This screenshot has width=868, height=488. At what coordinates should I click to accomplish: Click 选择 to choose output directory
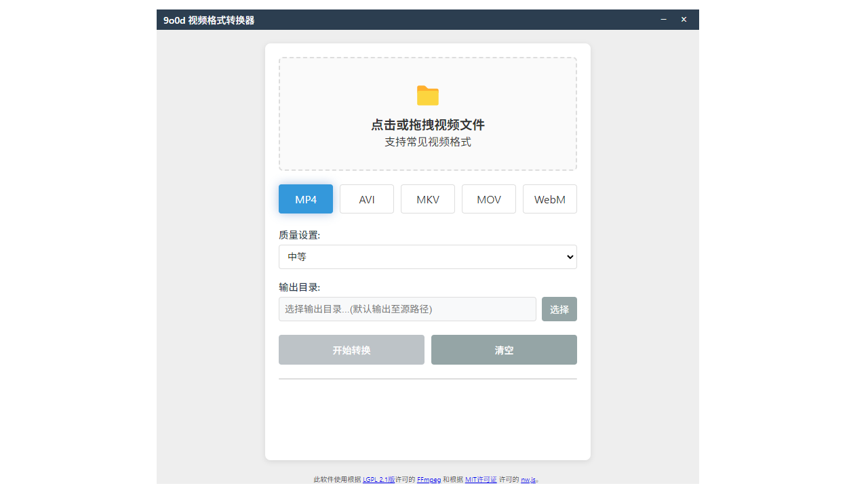tap(559, 309)
